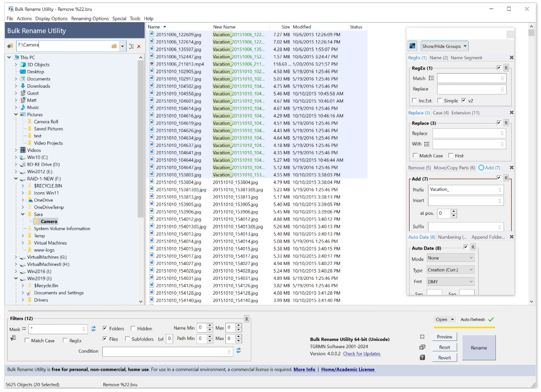541x392 pixels.
Task: Click the R reset button for RegEx (1)
Action: coord(506,68)
